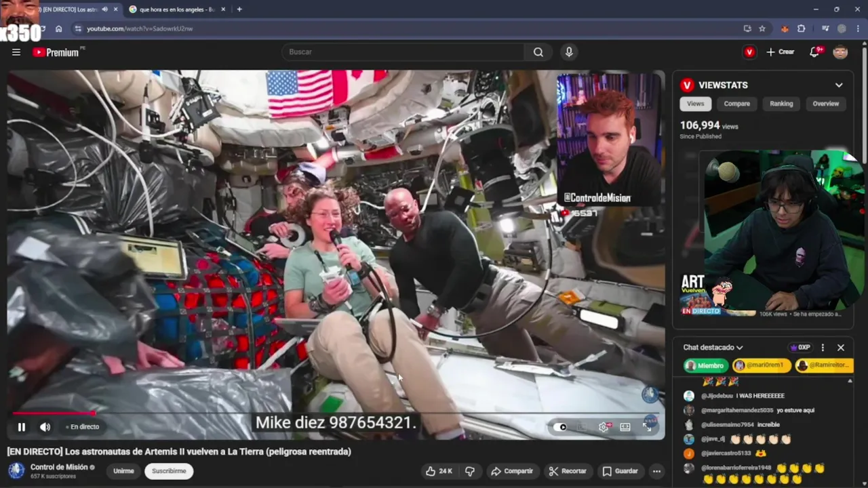This screenshot has height=488, width=868.
Task: Select the ViewStats Compare tab
Action: pyautogui.click(x=736, y=104)
